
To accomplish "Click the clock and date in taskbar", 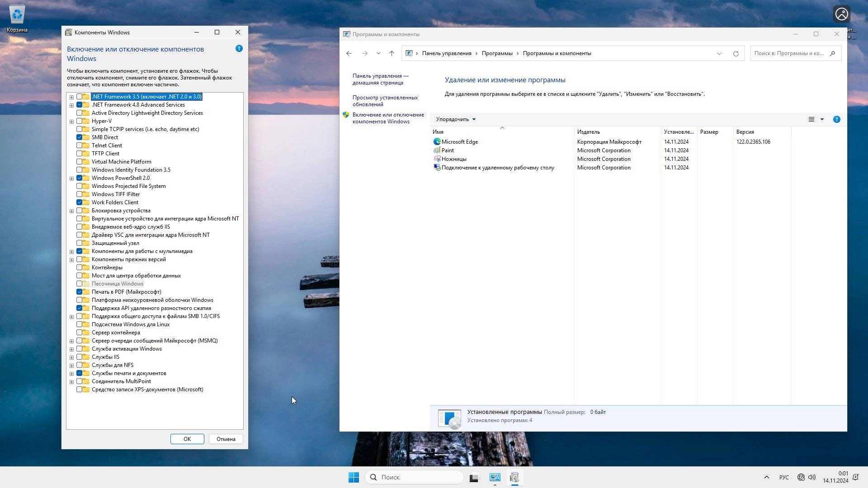I will tap(835, 477).
